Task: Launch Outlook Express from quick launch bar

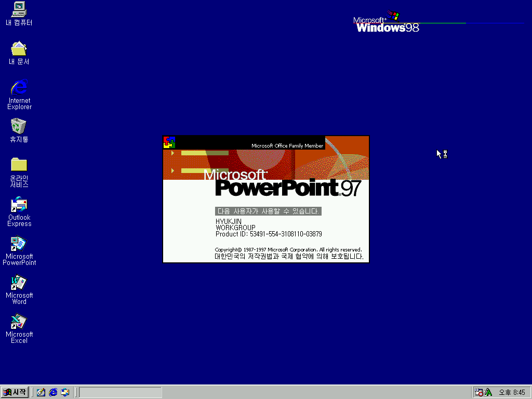Action: [65, 392]
